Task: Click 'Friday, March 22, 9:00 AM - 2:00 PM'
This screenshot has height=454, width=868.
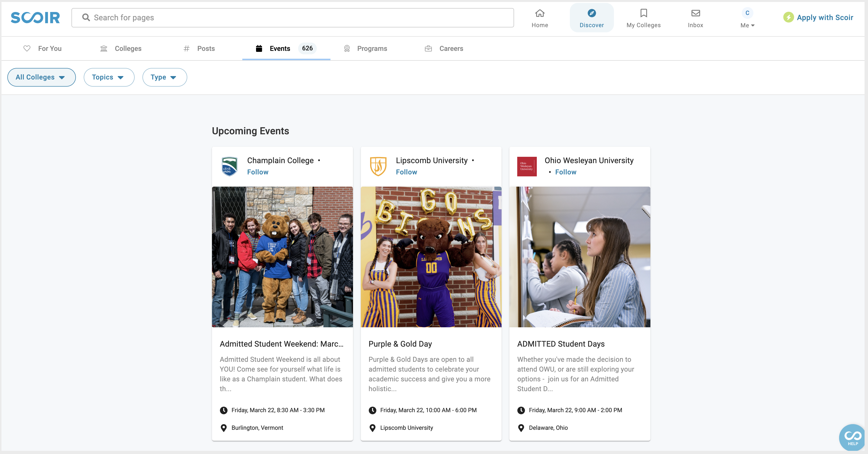Action: pos(575,410)
